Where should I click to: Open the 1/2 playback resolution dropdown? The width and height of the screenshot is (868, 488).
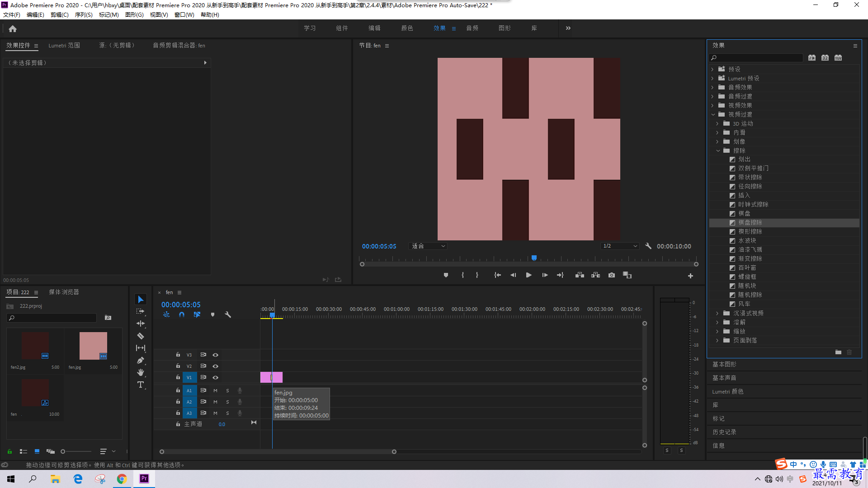620,246
